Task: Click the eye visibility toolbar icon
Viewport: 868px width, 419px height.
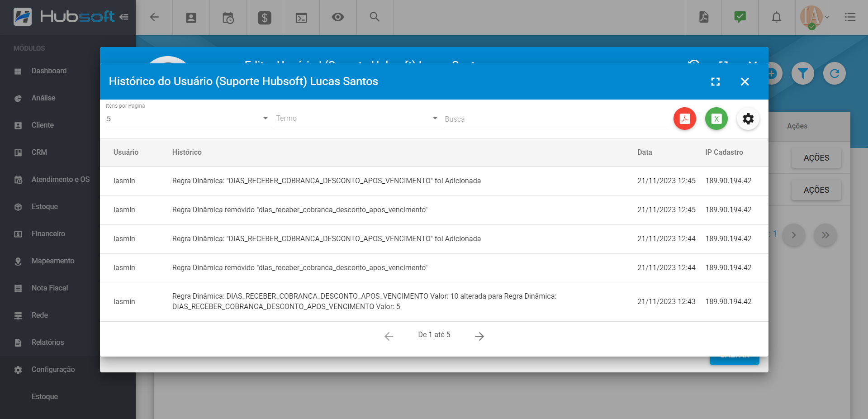Action: (x=338, y=17)
